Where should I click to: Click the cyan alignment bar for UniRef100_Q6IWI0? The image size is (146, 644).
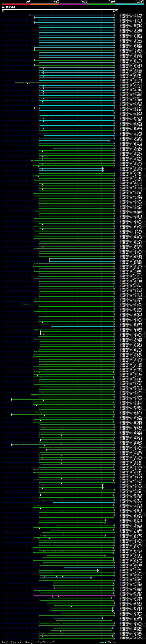(x=89, y=568)
